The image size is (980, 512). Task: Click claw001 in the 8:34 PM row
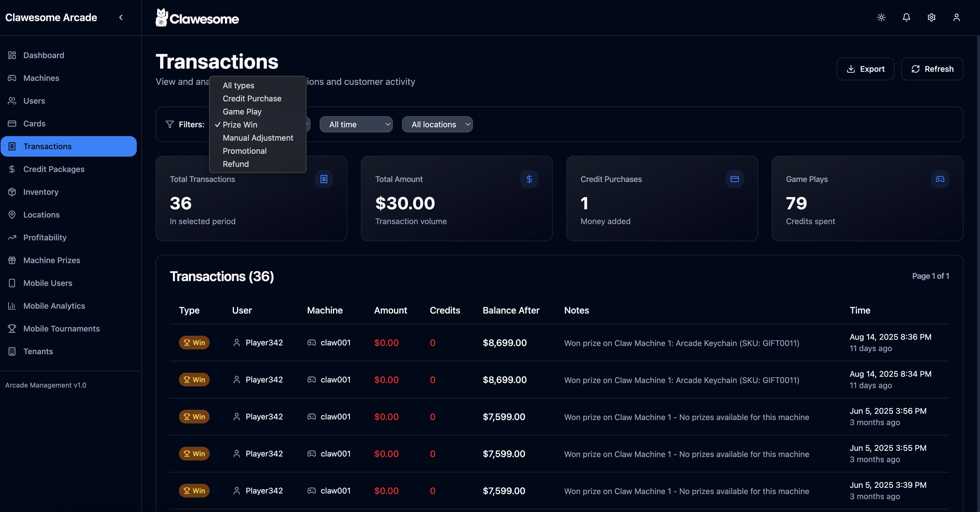pyautogui.click(x=335, y=380)
